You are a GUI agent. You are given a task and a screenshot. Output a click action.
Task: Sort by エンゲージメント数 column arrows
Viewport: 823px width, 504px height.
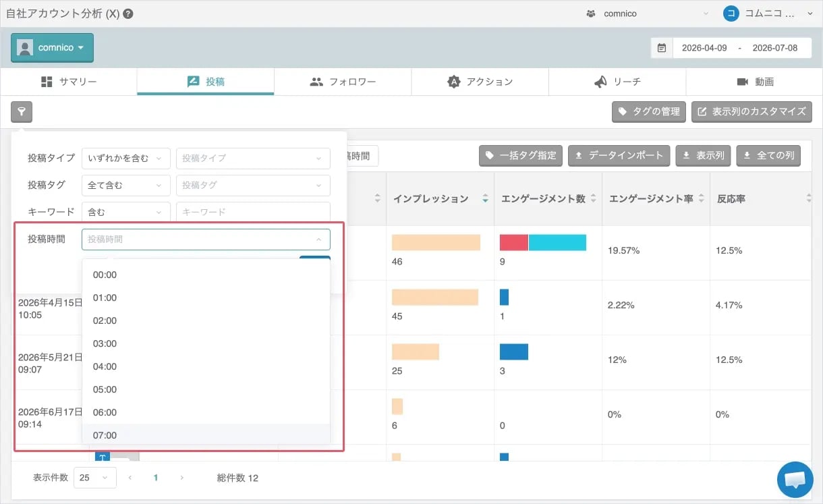[593, 199]
